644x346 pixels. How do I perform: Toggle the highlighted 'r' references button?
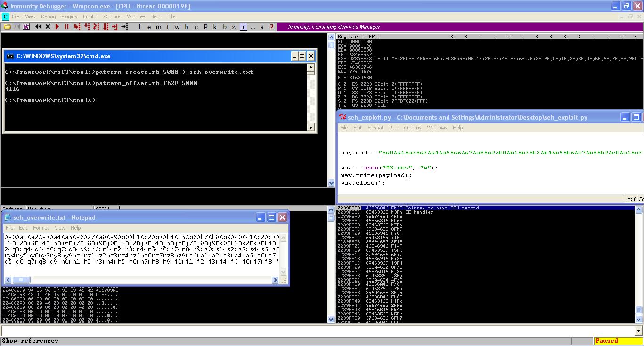coord(244,27)
